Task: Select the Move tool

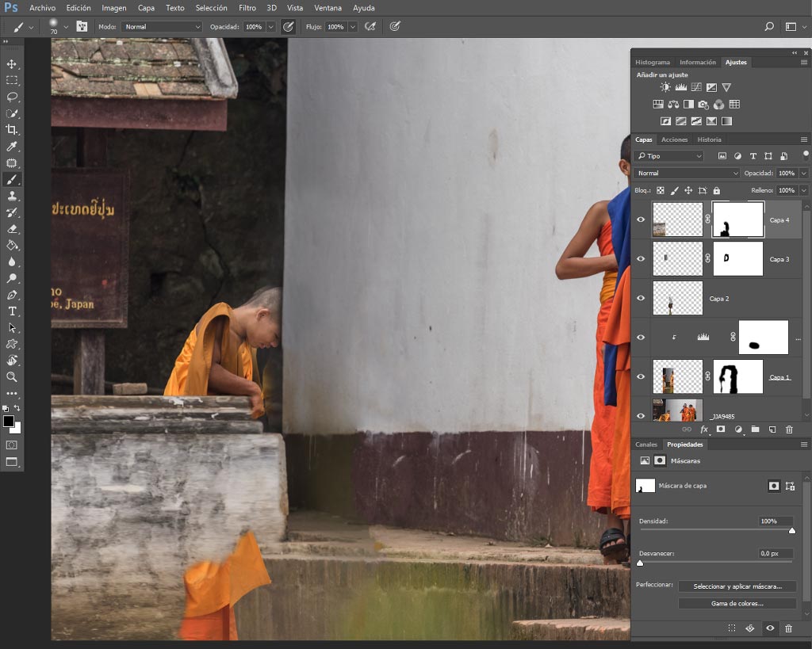Action: pos(11,64)
